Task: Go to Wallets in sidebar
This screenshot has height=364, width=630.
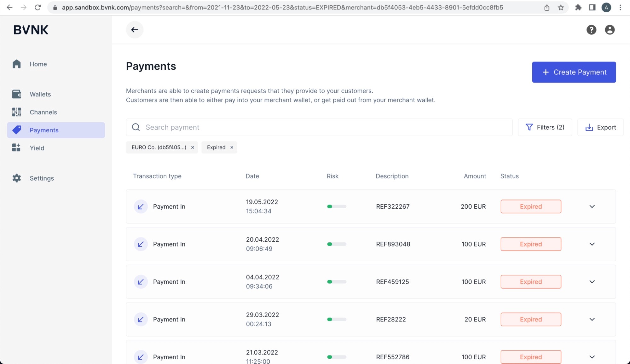Action: tap(40, 94)
